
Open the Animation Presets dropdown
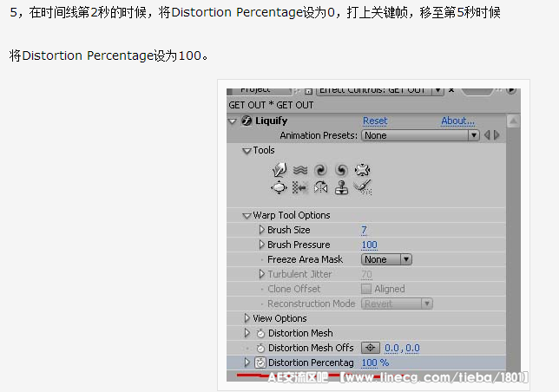pyautogui.click(x=420, y=135)
